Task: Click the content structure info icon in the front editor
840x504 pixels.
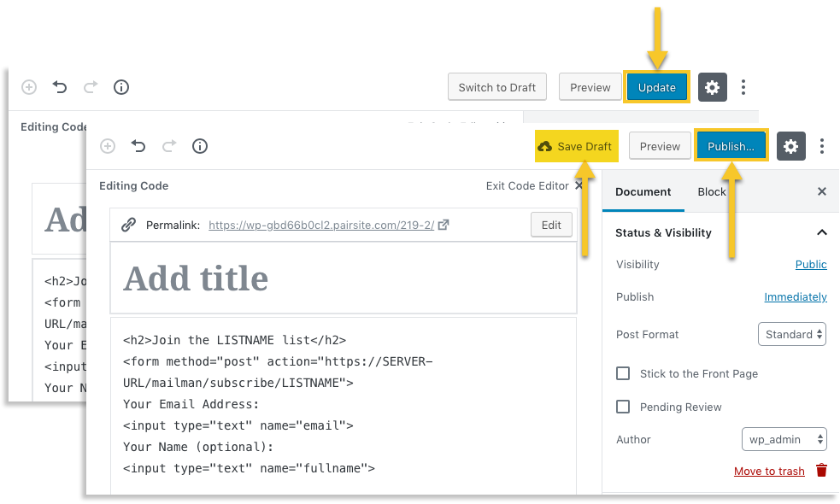Action: [200, 146]
